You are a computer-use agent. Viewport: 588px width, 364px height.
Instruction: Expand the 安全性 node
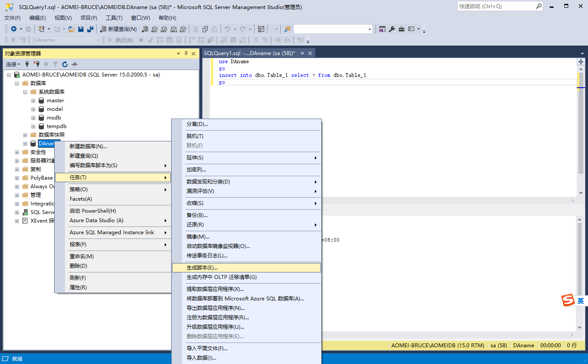point(17,152)
